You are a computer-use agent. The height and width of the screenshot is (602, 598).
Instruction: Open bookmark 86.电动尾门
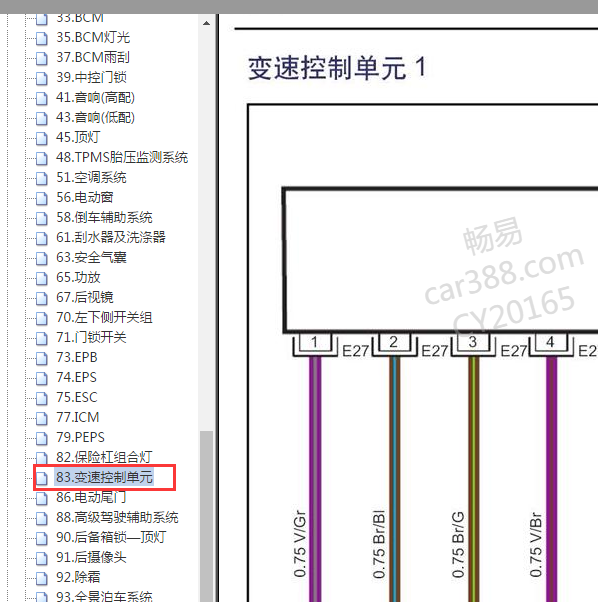tap(91, 498)
